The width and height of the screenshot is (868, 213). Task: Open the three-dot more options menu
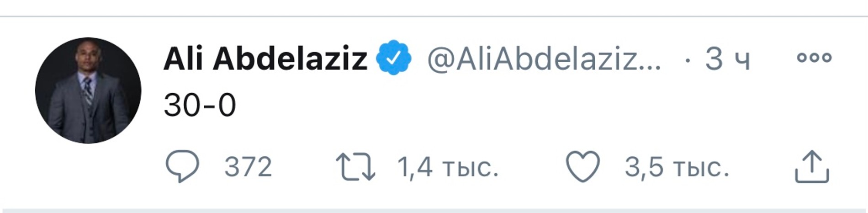[814, 58]
